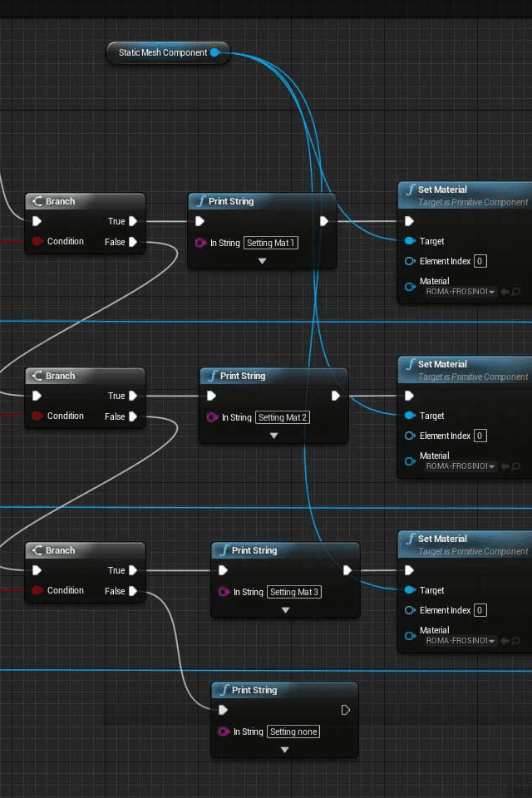
Task: Expand the "Setting none" Print String node
Action: coord(284,750)
